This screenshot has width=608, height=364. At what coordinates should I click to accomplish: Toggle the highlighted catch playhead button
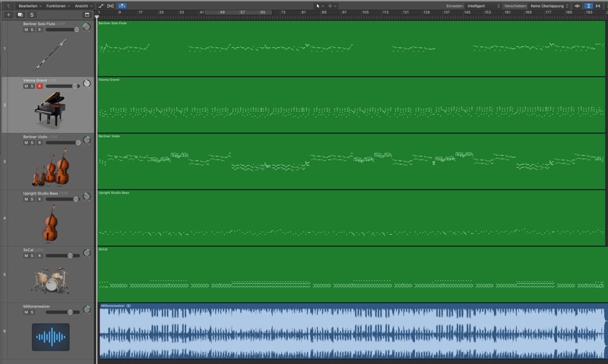(122, 6)
